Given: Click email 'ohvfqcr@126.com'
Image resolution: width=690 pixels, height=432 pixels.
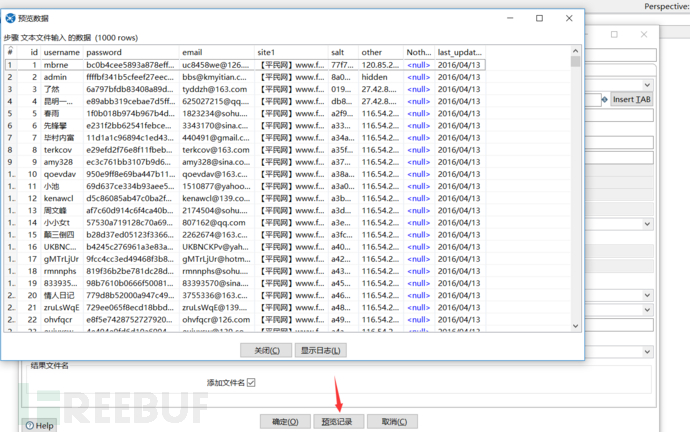Looking at the screenshot, I should [x=216, y=320].
